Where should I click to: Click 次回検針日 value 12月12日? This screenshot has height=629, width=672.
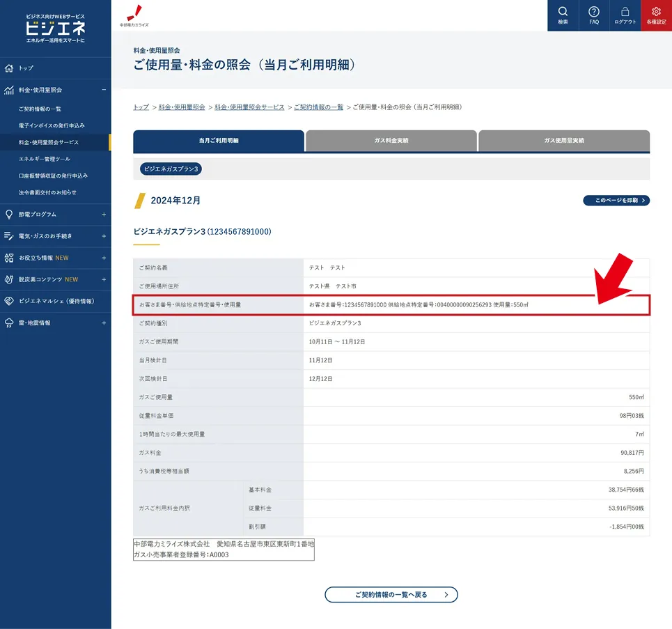[320, 379]
